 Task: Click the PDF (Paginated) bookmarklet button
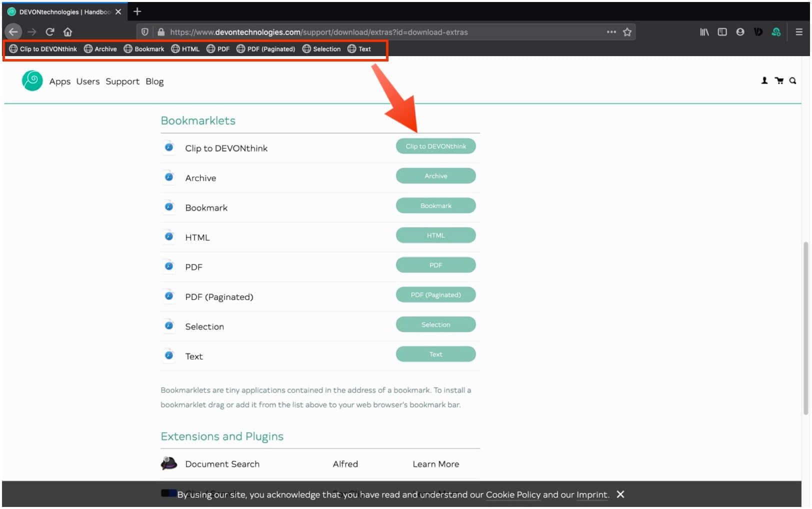tap(435, 295)
